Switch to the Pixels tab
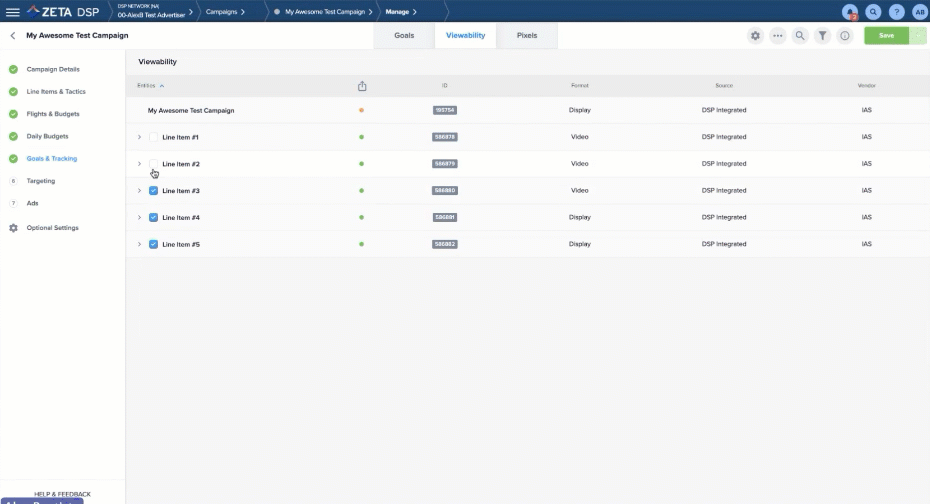This screenshot has width=930, height=504. point(526,35)
